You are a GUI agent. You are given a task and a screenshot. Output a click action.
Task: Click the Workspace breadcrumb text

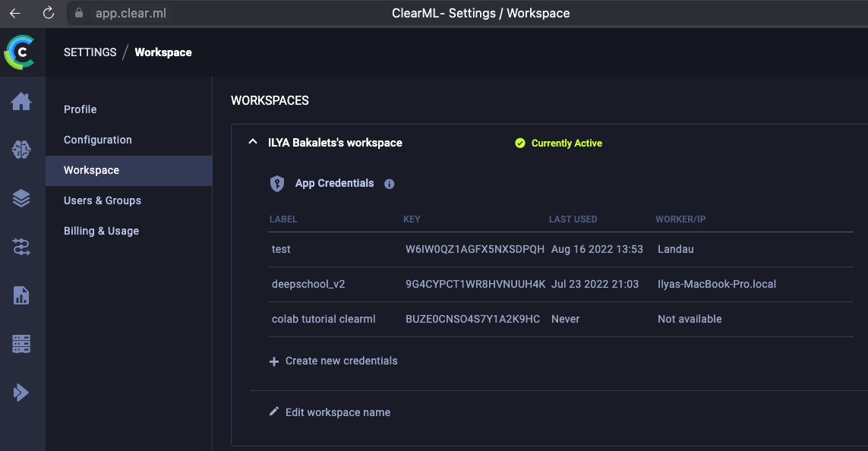point(163,52)
